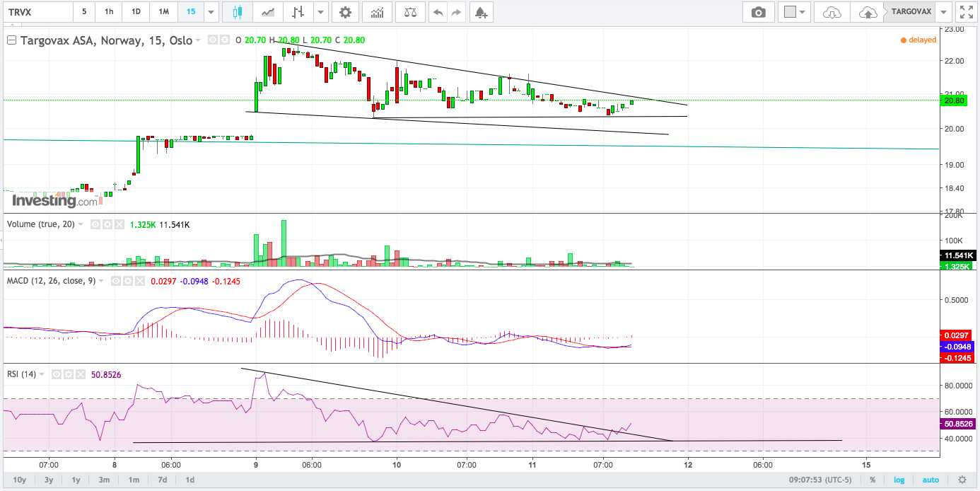Collapse the Targovax ASA legend box
Viewport: 980px width, 491px height.
(x=11, y=40)
